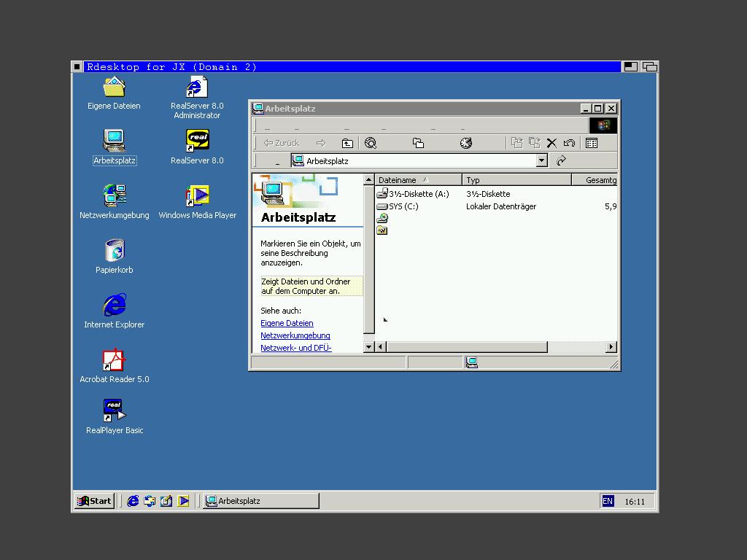Click the Delete X icon in the toolbar
Viewport: 747px width, 560px height.
551,144
